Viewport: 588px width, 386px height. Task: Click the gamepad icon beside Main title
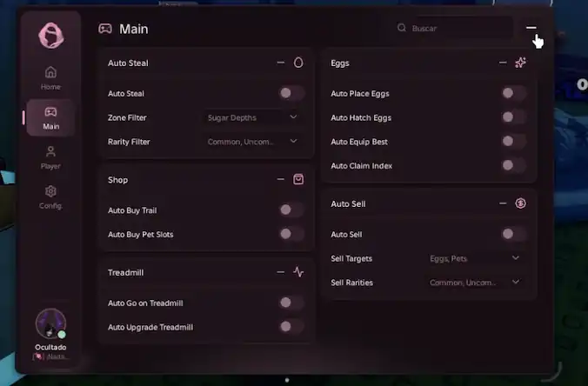(x=105, y=29)
